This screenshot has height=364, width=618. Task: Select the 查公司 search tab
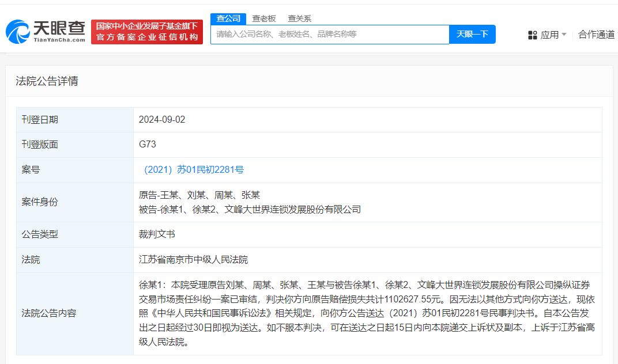click(228, 18)
